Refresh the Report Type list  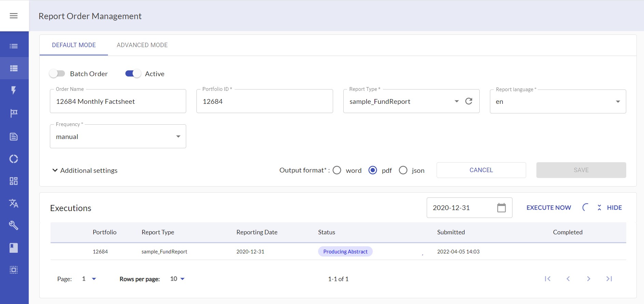click(x=469, y=101)
